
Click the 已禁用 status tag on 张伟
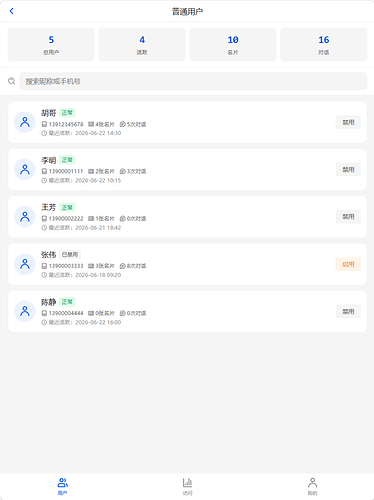(70, 255)
